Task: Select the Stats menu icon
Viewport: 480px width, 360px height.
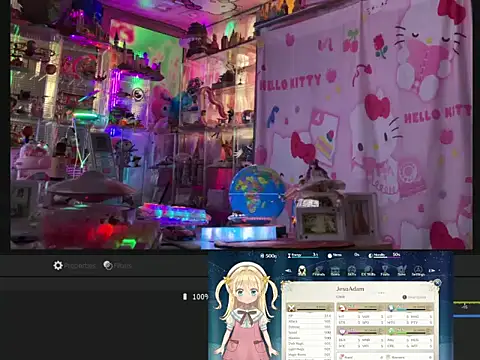Action: point(302,270)
